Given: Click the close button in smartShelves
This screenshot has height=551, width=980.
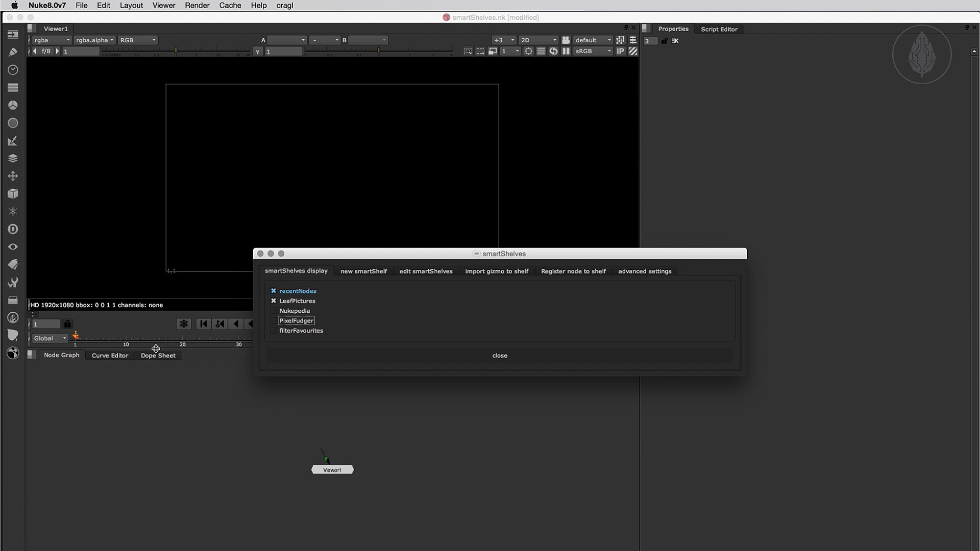Looking at the screenshot, I should tap(499, 356).
